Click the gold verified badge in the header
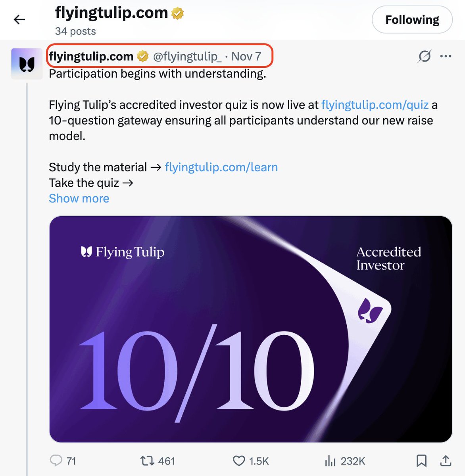The image size is (465, 476). click(x=177, y=13)
